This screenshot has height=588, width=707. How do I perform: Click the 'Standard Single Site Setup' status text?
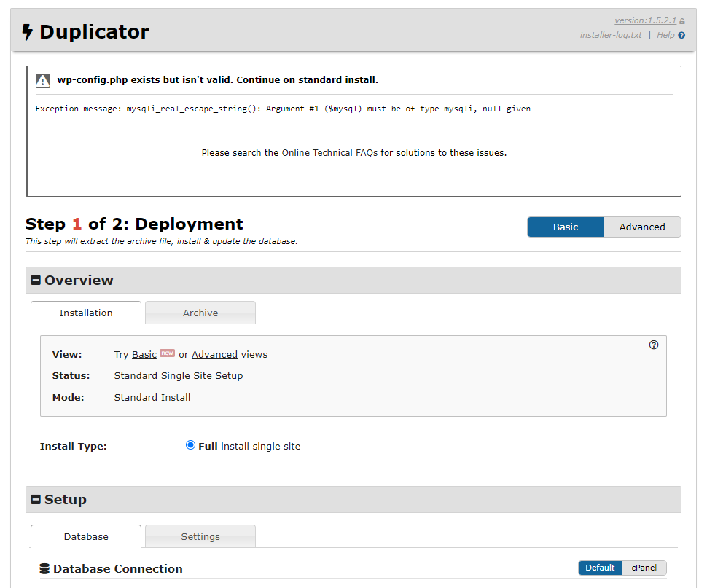click(179, 376)
